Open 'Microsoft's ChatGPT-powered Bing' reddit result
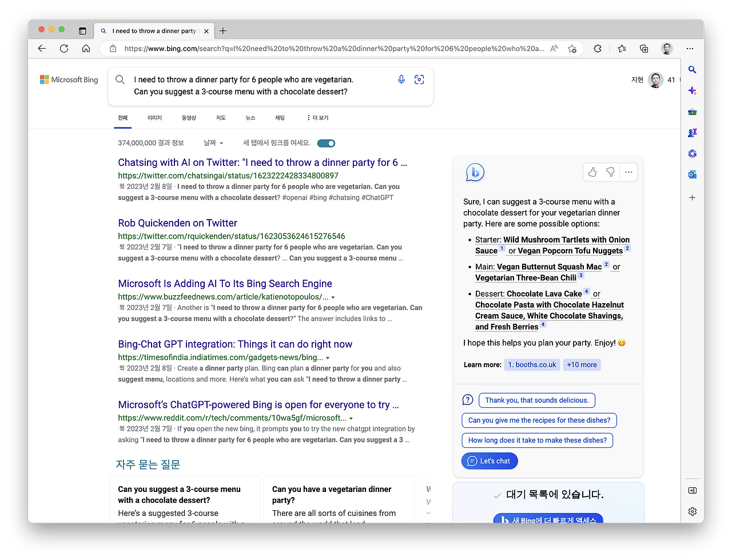732x560 pixels. click(x=258, y=405)
